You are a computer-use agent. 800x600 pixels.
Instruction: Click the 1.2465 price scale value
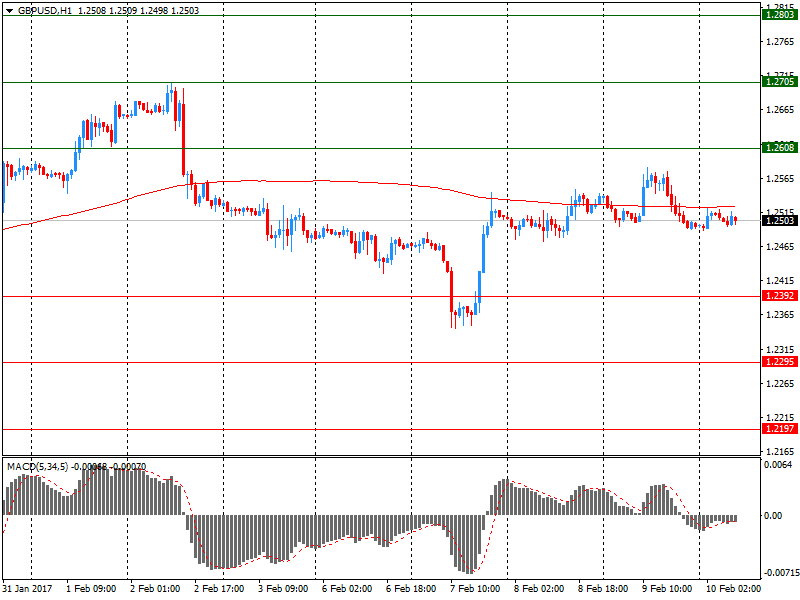point(780,247)
